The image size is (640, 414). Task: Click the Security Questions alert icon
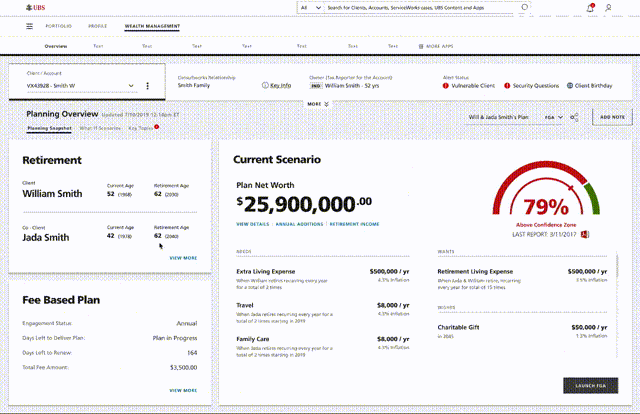point(507,86)
